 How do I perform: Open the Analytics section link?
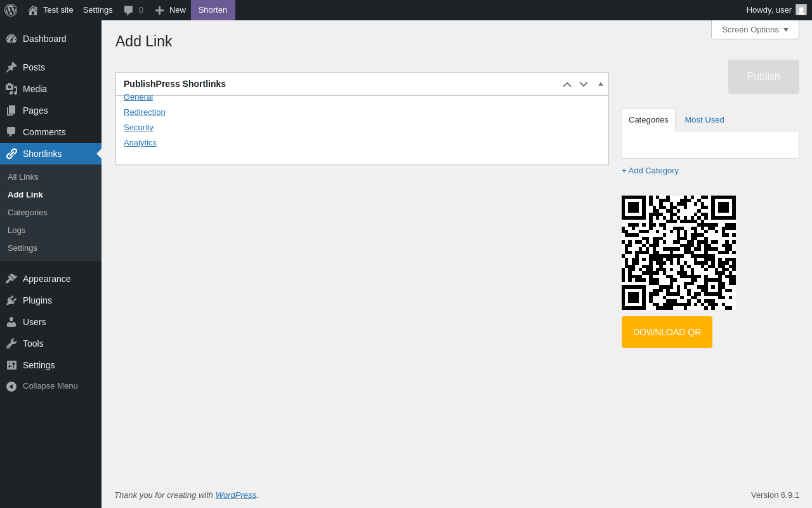point(140,143)
